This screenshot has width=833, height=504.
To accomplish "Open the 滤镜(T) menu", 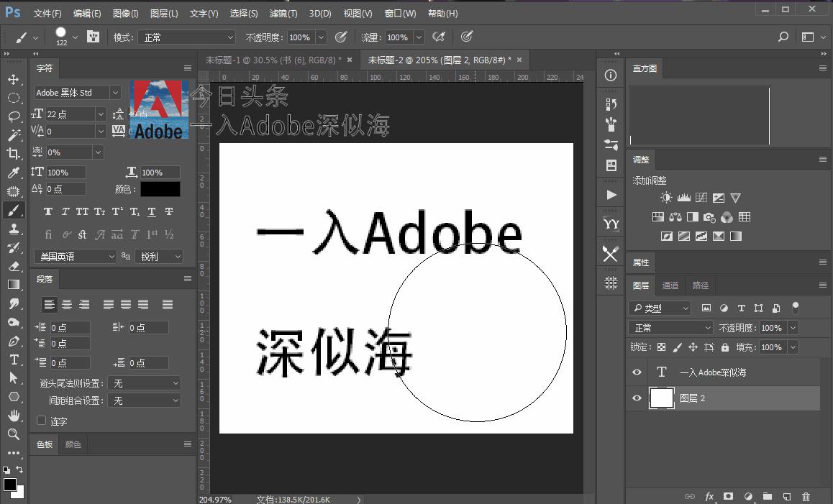I will click(283, 13).
